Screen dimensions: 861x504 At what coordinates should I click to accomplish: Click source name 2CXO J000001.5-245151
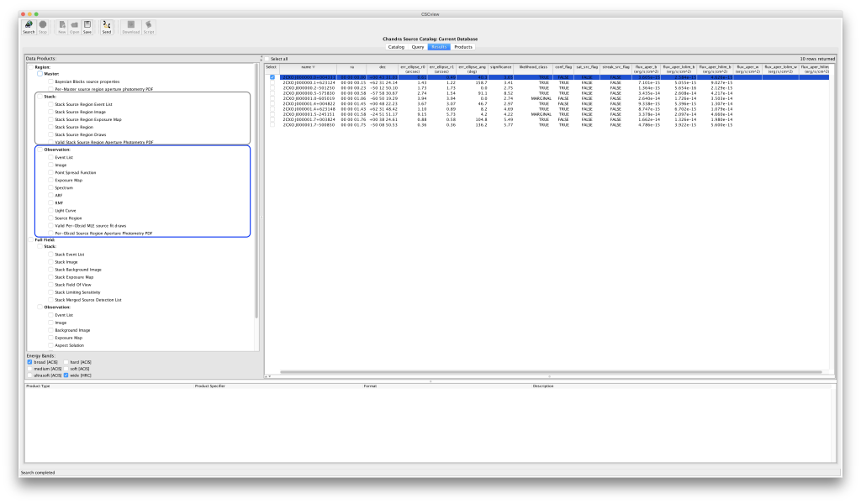tap(309, 114)
